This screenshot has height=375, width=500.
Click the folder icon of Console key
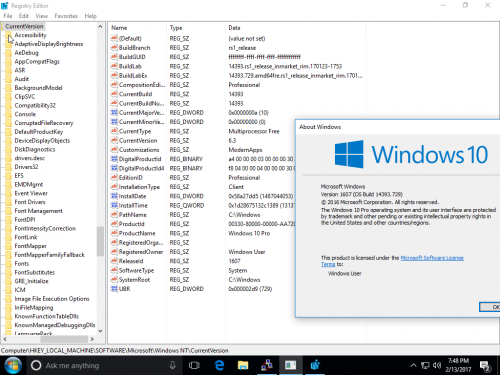(8, 114)
